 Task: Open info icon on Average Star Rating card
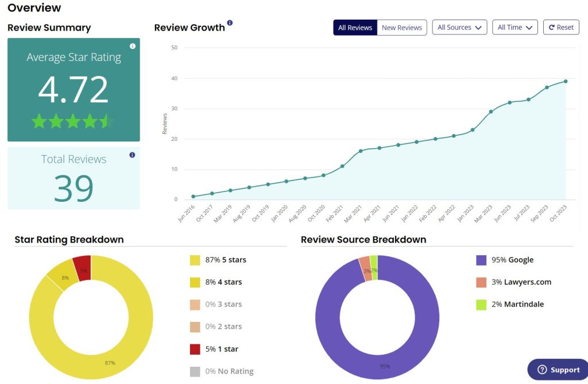pos(133,46)
